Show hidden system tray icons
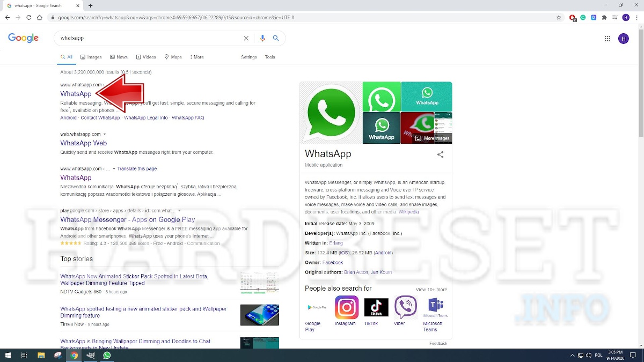This screenshot has height=362, width=644. 573,355
